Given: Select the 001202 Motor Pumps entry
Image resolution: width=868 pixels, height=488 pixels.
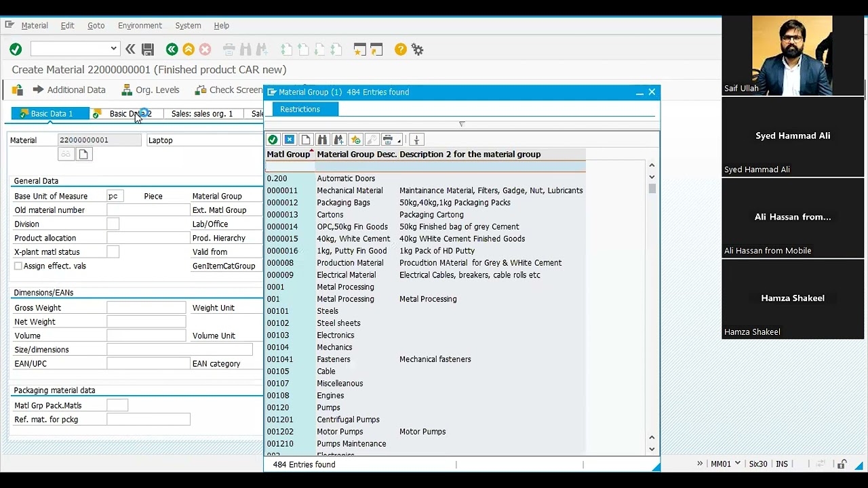Looking at the screenshot, I should point(425,432).
